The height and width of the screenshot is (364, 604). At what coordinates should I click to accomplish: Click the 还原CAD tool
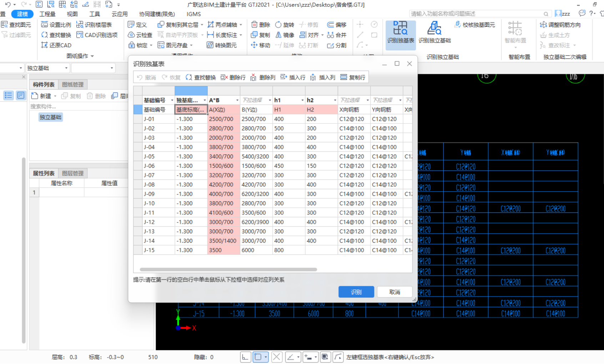click(x=56, y=45)
